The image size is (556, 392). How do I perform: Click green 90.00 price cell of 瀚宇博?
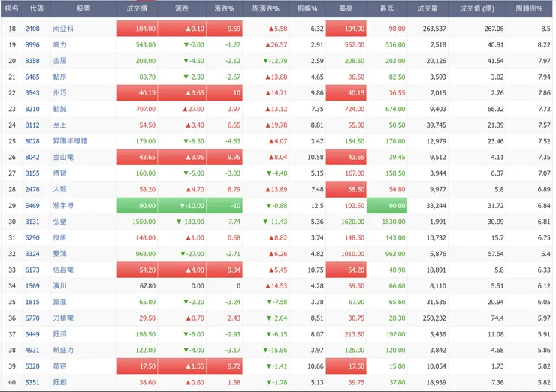coord(137,205)
